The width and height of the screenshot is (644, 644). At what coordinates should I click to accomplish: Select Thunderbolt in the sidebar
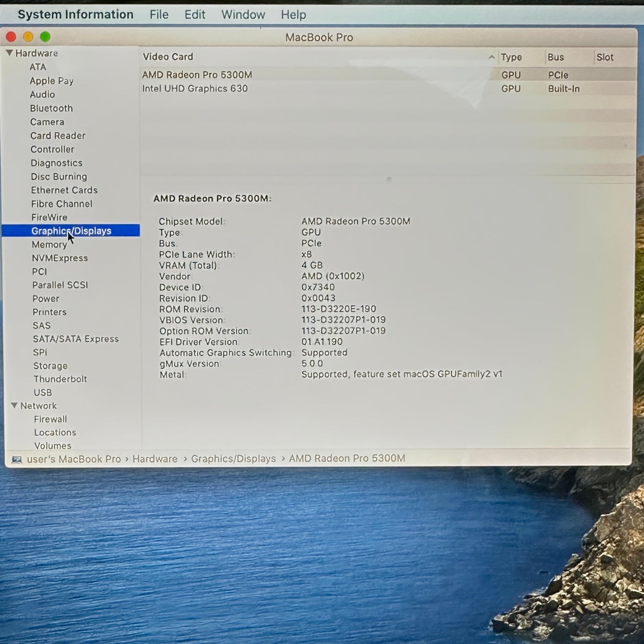60,379
